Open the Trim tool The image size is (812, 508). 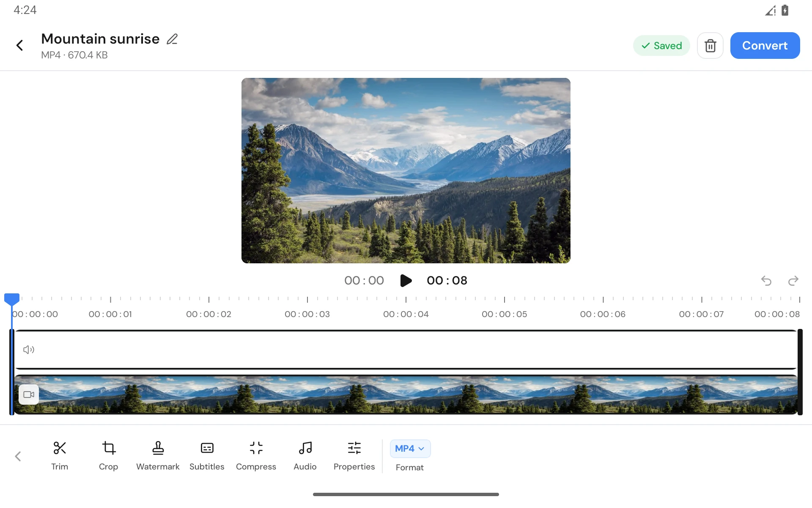pos(60,456)
